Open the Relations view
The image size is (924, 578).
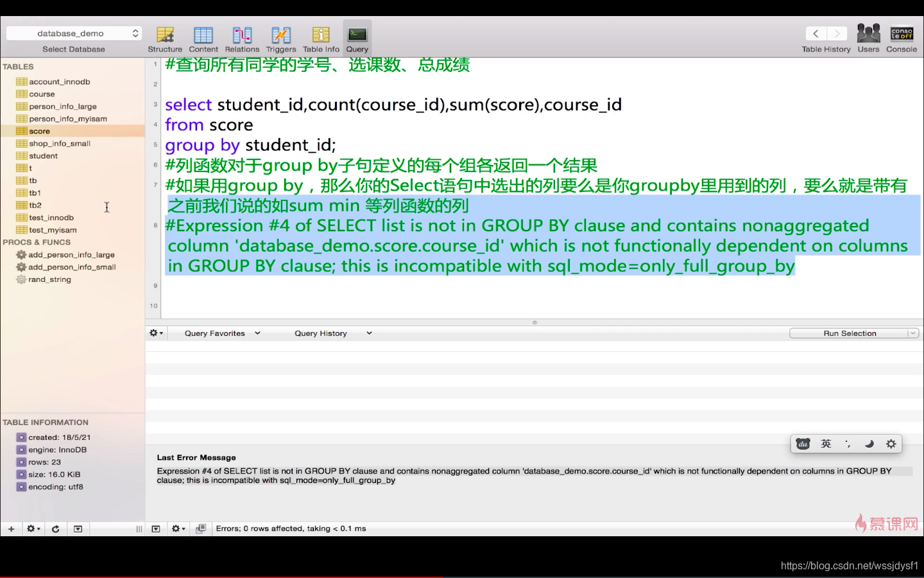[x=242, y=39]
